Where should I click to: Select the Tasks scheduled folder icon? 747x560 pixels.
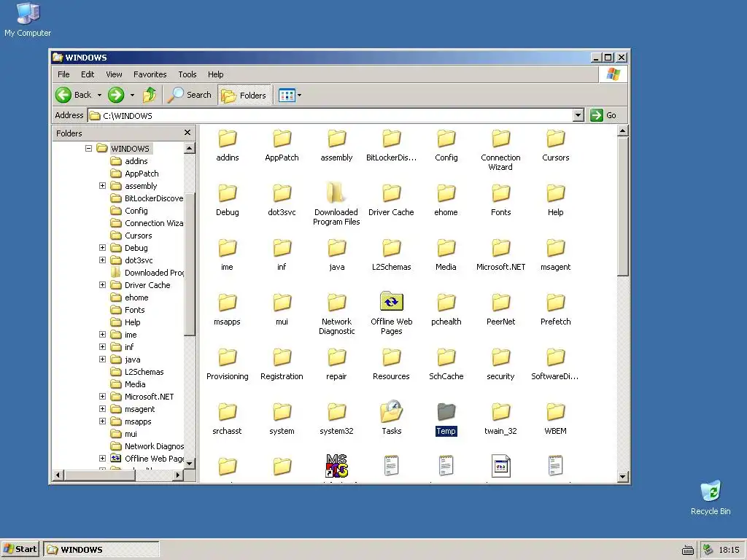click(x=391, y=411)
